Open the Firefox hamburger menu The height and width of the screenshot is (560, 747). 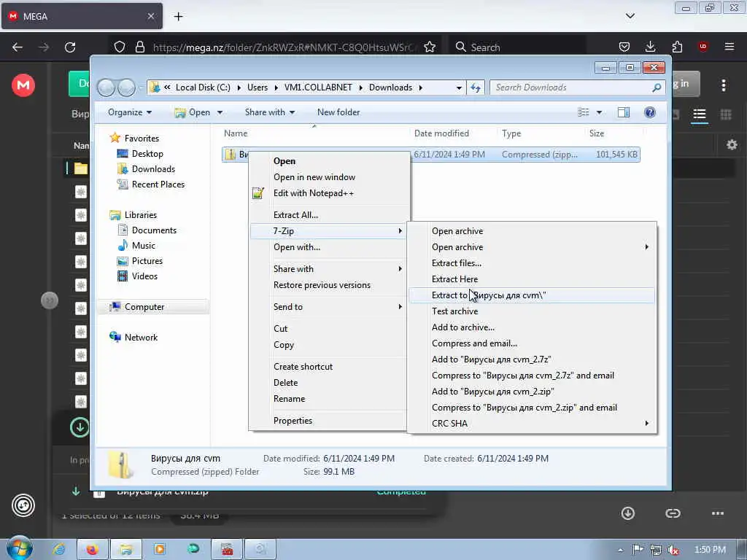coord(729,47)
